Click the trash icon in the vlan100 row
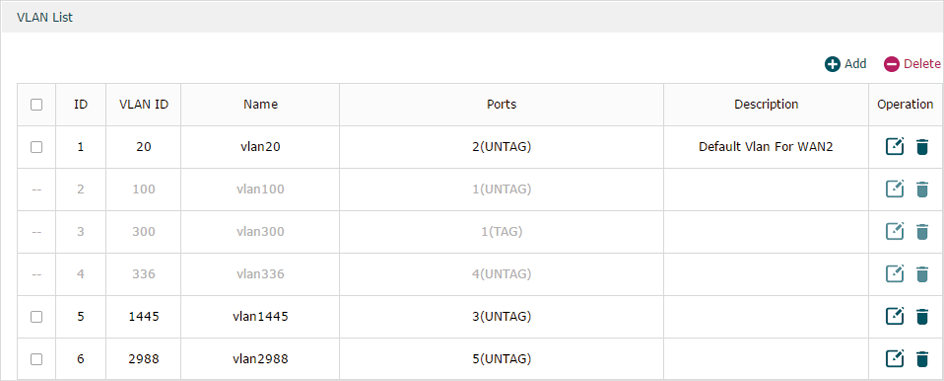The width and height of the screenshot is (944, 381). point(922,190)
